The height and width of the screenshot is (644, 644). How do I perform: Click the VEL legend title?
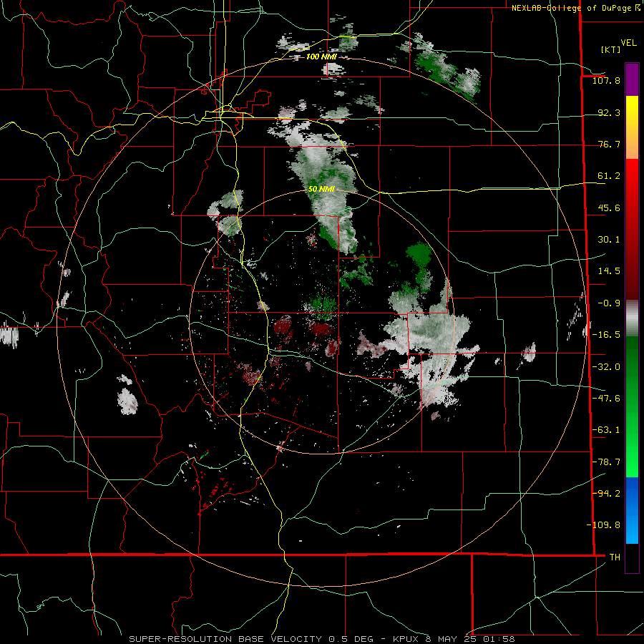coord(628,43)
